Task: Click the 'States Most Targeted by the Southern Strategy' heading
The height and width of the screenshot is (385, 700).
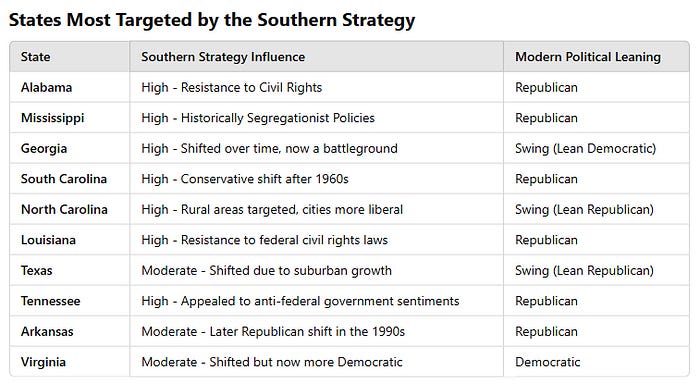Action: tap(212, 21)
